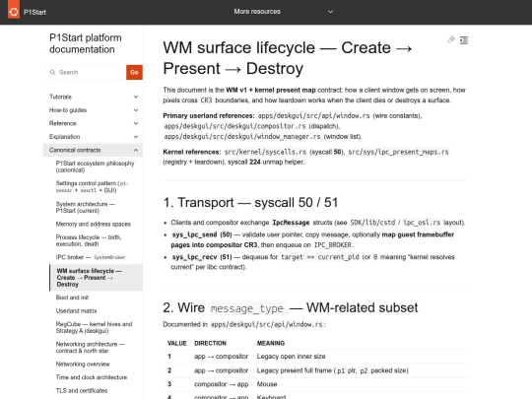The image size is (532, 399).
Task: Click the IpcMessage code term
Action: [291, 223]
